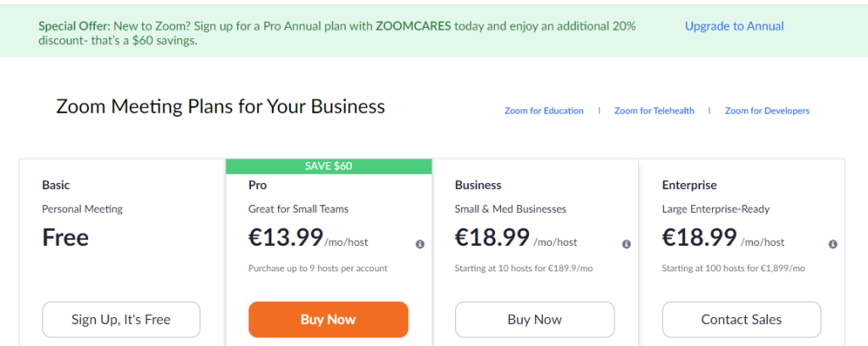
Task: Click the green SAVE $60 banner
Action: point(329,166)
